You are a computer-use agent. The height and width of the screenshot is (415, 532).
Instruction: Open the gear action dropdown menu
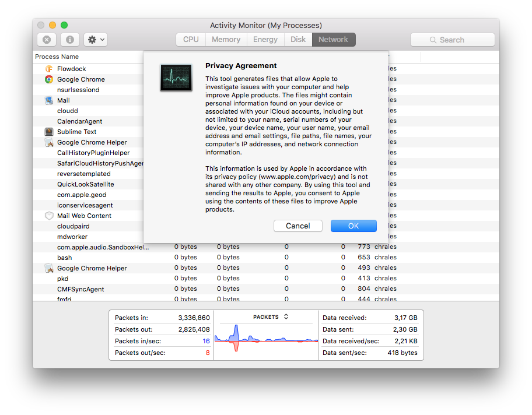coord(95,40)
